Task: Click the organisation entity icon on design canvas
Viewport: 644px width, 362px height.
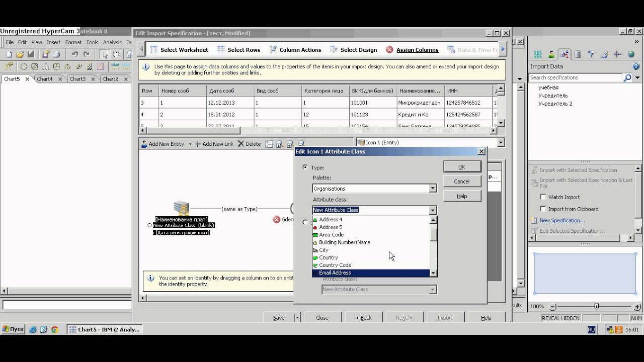Action: [181, 208]
